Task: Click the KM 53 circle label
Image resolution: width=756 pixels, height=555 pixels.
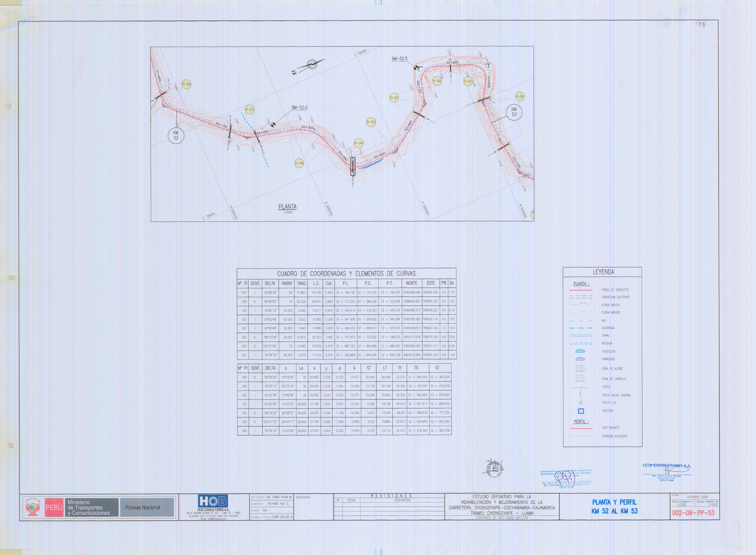Action: point(514,112)
